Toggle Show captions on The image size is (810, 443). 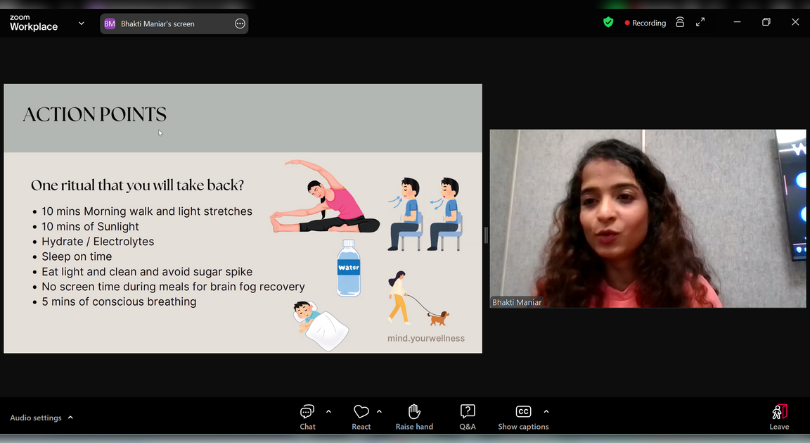pos(523,412)
